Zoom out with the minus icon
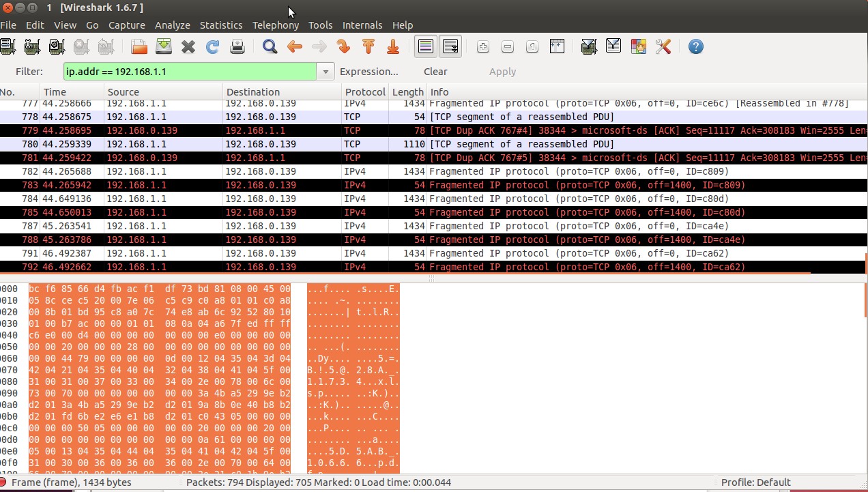Screen dimensions: 868x492 [x=508, y=46]
